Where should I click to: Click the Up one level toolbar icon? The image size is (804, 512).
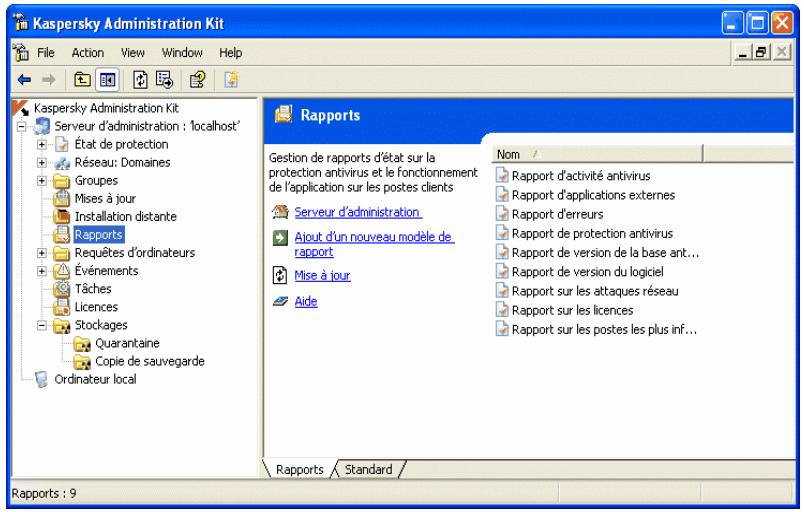[82, 80]
